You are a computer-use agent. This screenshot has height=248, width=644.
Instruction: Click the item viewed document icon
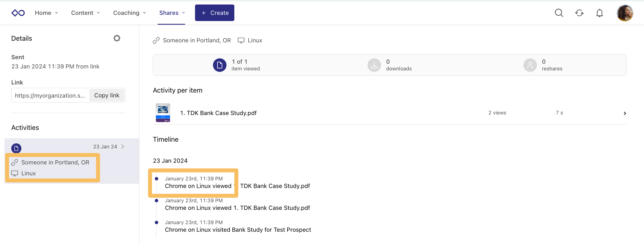(x=220, y=65)
